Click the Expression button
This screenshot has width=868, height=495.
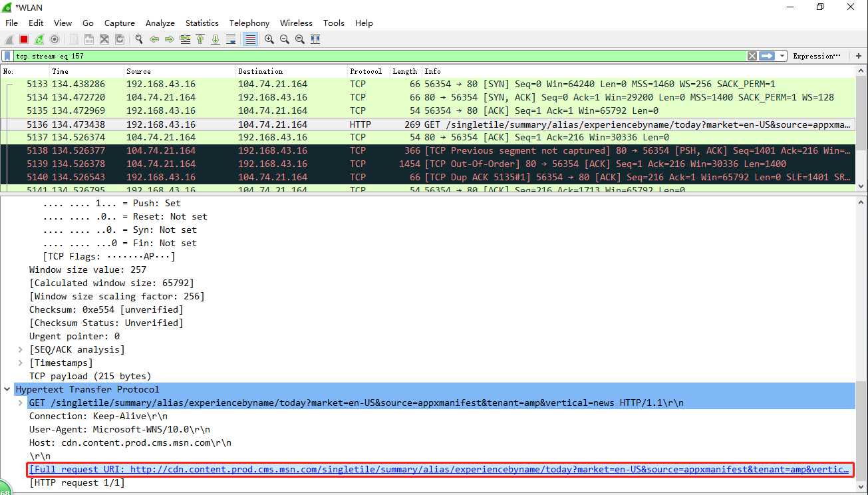tap(816, 56)
